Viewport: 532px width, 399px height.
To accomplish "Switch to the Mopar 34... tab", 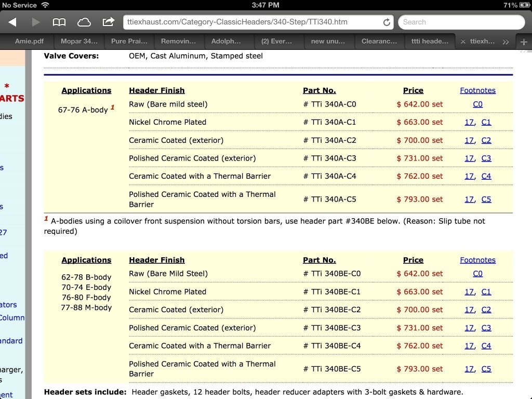I will [x=79, y=42].
